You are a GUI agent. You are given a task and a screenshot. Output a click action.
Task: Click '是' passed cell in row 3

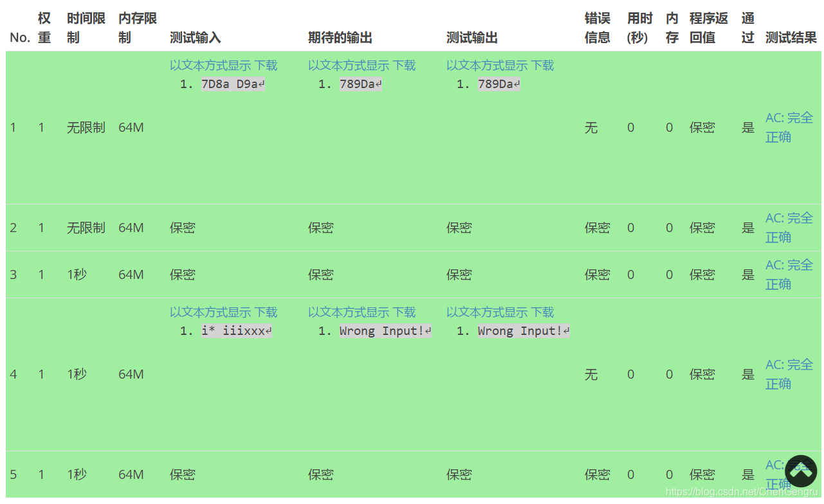coord(748,275)
